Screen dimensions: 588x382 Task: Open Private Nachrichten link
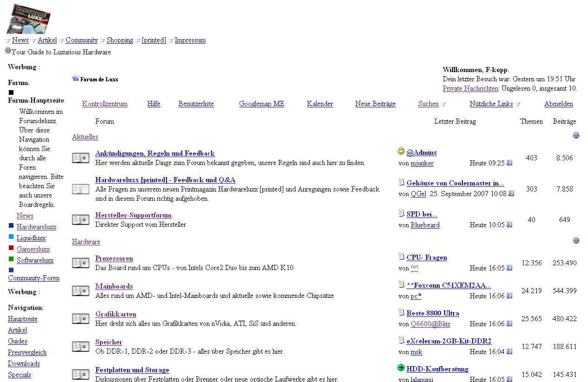click(471, 88)
